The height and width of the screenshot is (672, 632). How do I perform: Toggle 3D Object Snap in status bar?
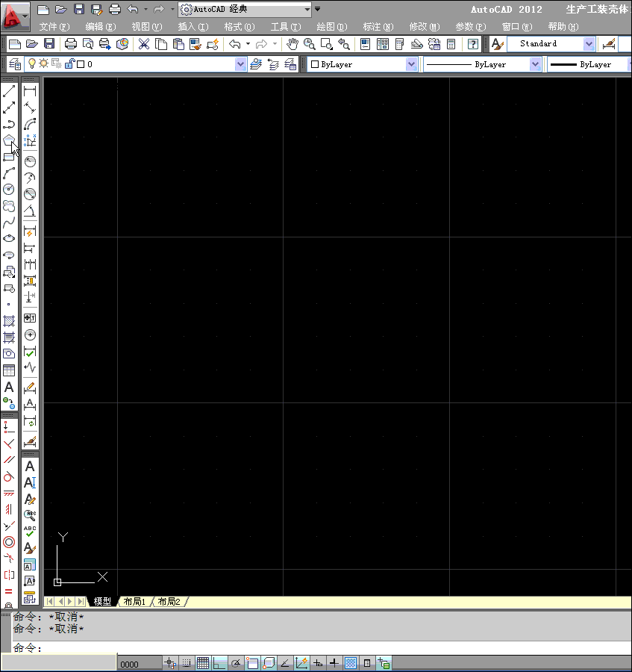pos(269,663)
